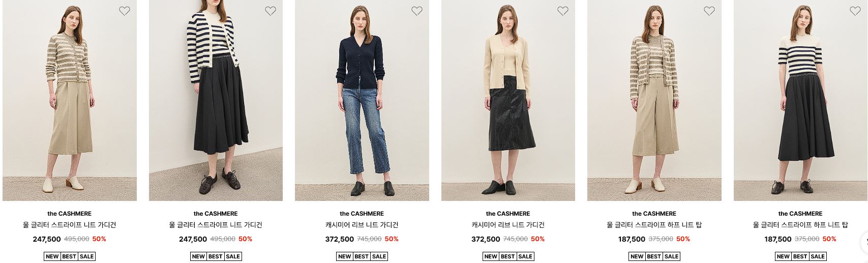868x263 pixels.
Task: Wishlist the navy-striped cardigan with black skirt
Action: coord(271,11)
